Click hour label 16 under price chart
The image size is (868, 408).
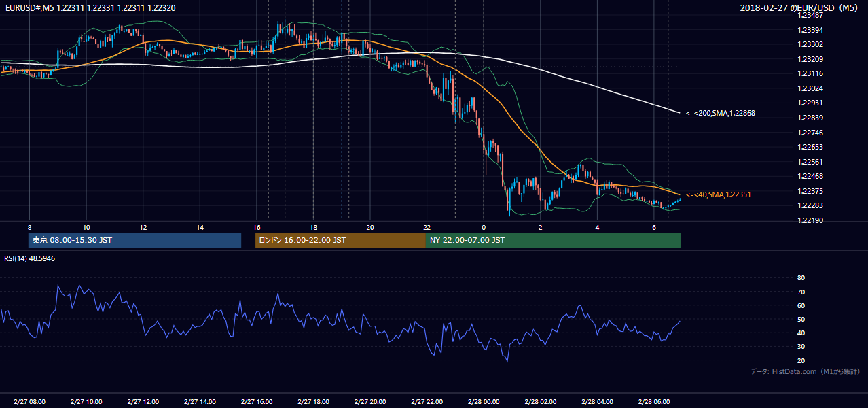click(257, 227)
